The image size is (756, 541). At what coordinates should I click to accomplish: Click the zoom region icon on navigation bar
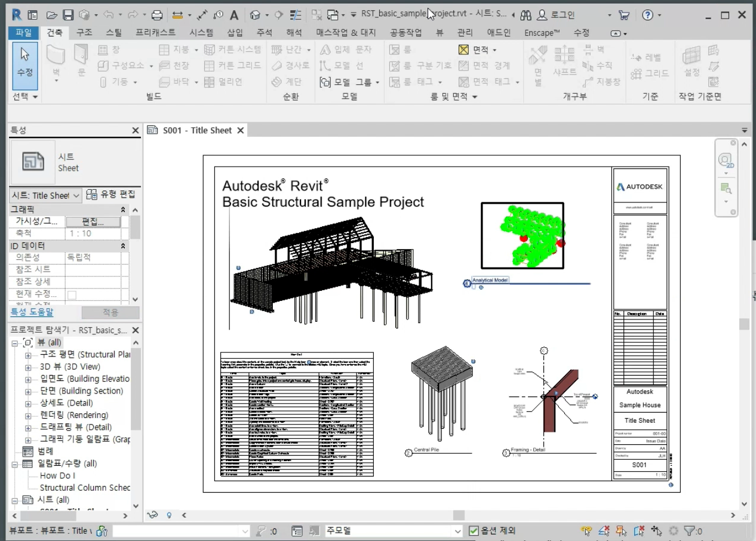726,189
